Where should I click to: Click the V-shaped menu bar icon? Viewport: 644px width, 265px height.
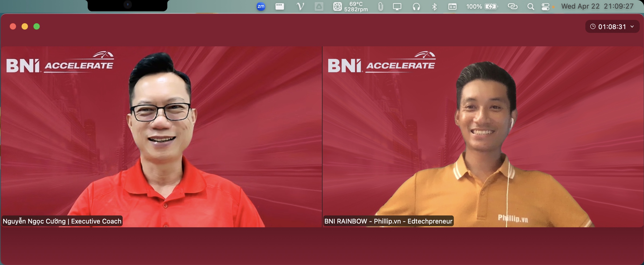click(300, 6)
